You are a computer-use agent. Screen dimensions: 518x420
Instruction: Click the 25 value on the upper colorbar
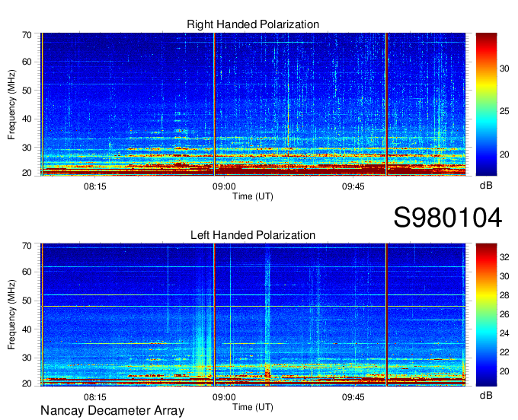(504, 111)
